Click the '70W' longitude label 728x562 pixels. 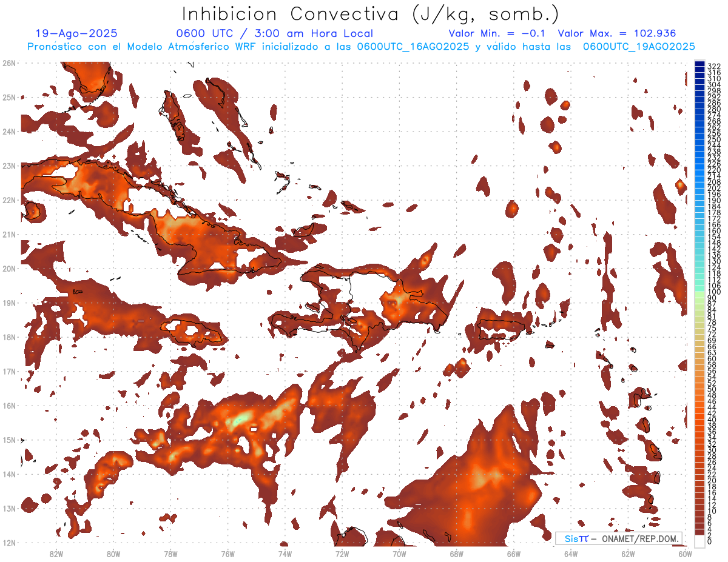(x=399, y=554)
